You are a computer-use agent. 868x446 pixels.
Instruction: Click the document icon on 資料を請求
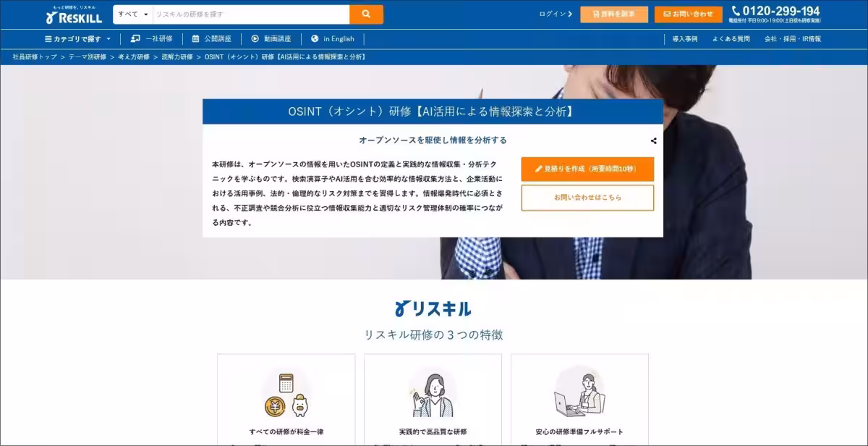(596, 14)
